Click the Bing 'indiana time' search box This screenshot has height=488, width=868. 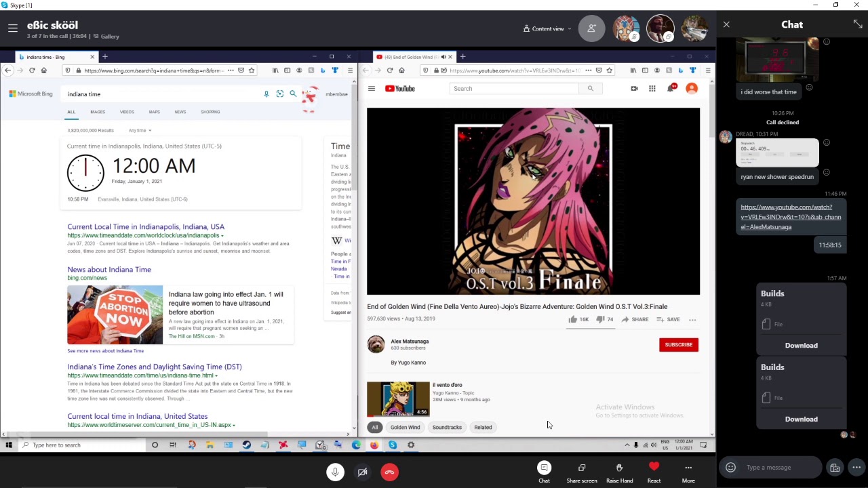[x=163, y=94]
